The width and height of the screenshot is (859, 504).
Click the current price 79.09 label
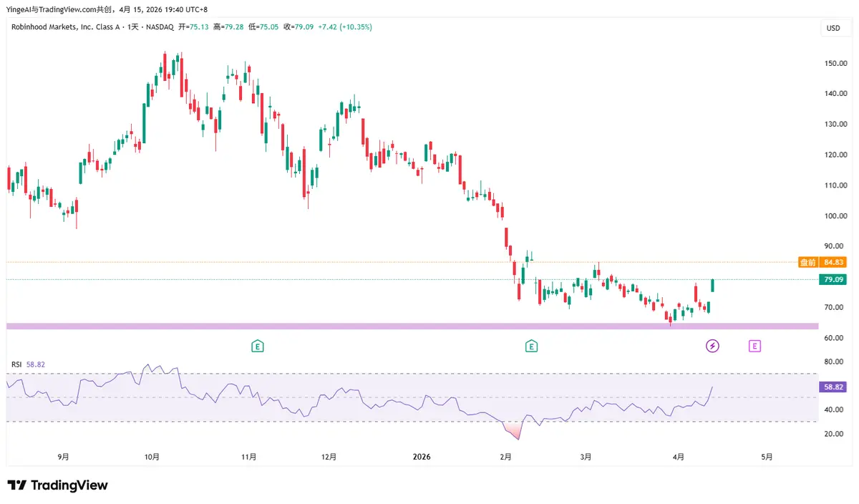pos(833,280)
